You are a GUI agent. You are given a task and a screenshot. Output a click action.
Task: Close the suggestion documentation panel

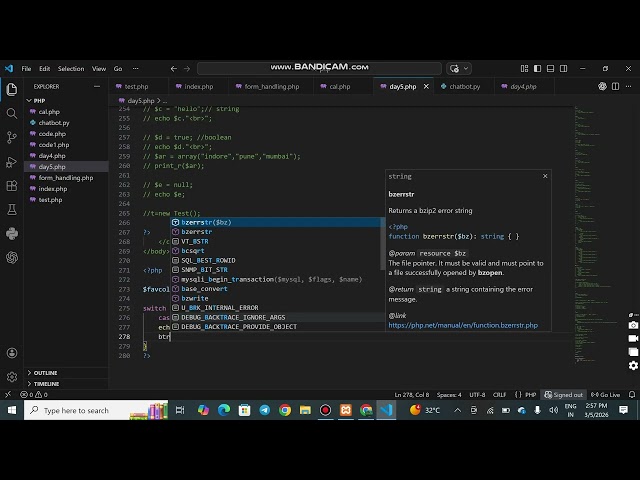point(545,176)
